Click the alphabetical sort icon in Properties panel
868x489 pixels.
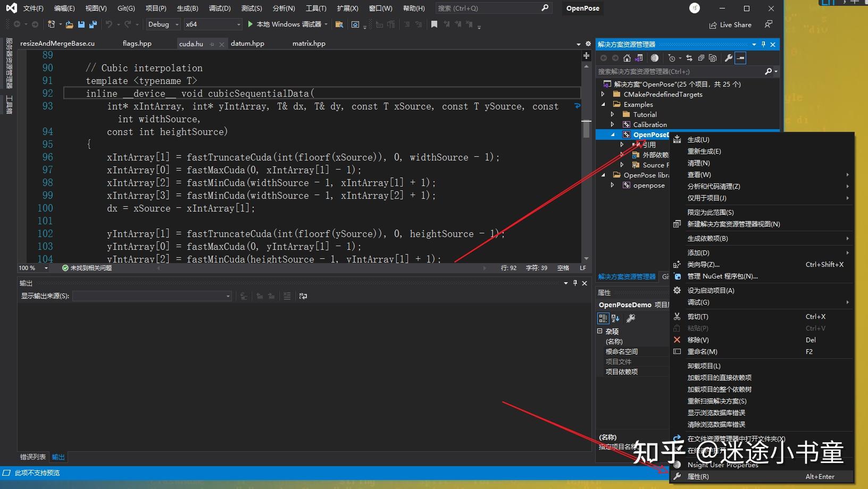615,318
